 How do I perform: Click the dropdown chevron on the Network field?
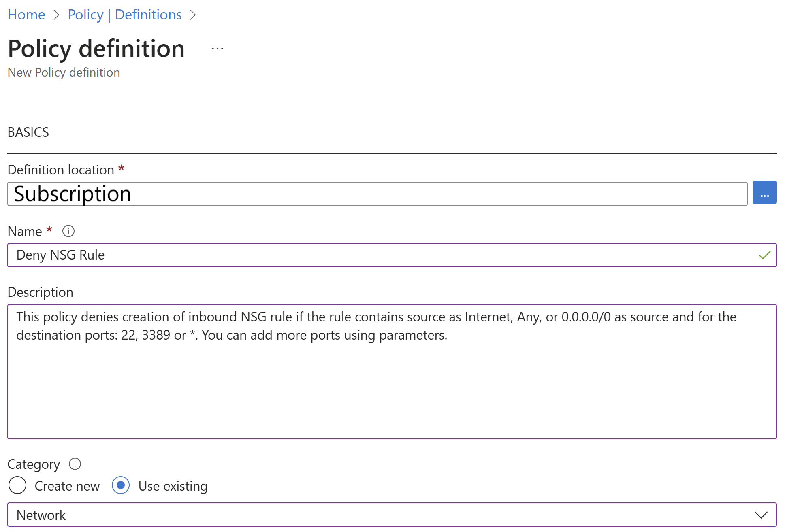(x=760, y=515)
